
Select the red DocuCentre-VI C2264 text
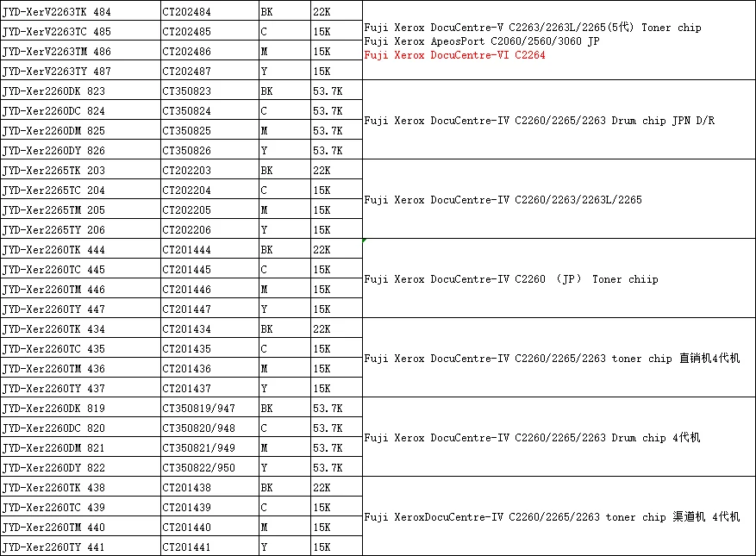(454, 55)
